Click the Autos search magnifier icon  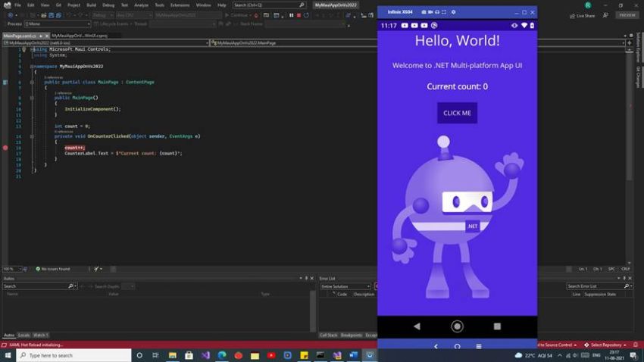70,286
